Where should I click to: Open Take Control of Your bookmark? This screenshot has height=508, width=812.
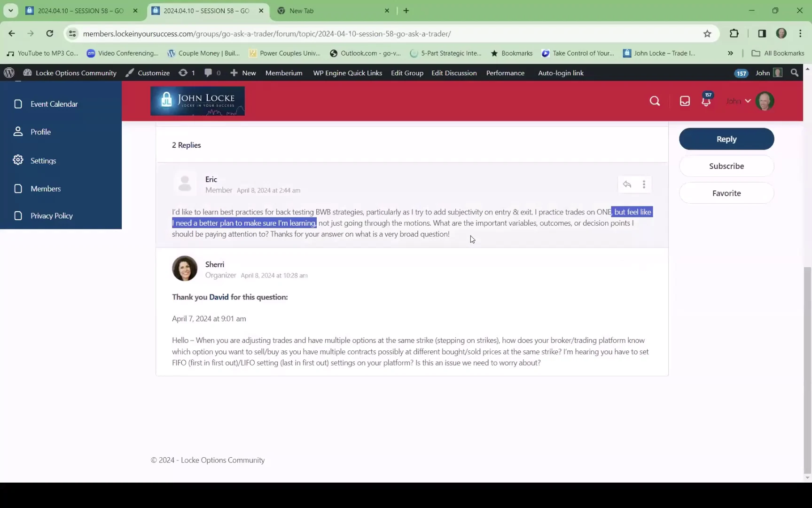578,53
